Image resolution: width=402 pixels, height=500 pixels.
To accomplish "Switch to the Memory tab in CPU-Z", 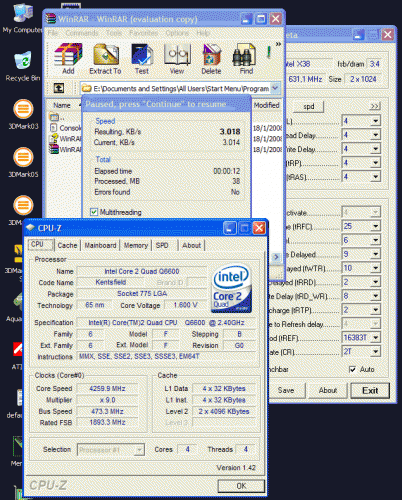I will coord(136,245).
